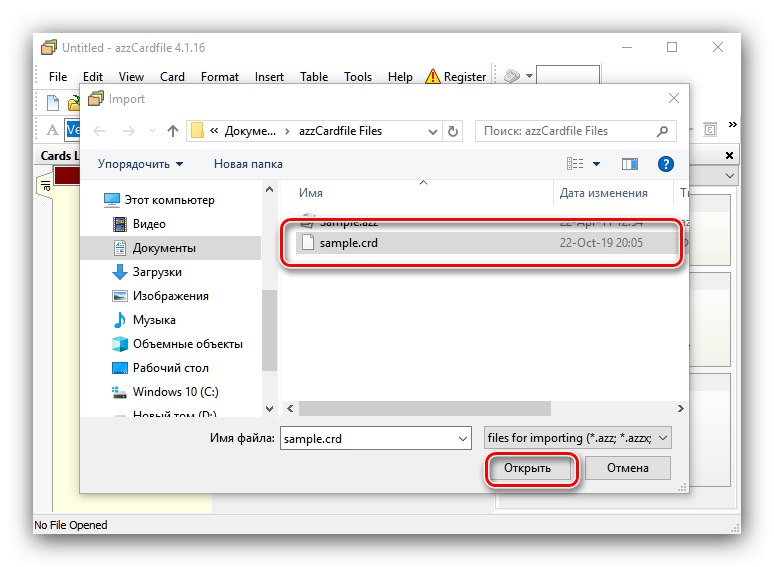
Task: Click the forward navigation arrow in Import dialog
Action: tap(129, 131)
